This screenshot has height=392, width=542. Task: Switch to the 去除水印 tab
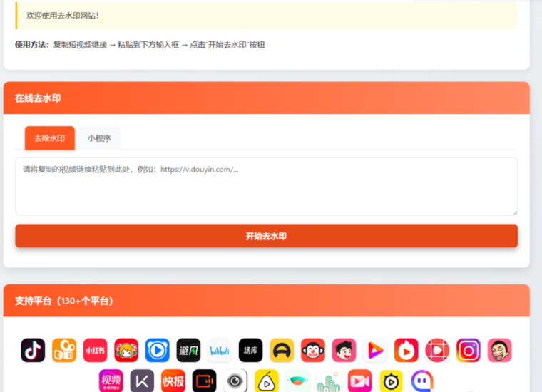50,138
